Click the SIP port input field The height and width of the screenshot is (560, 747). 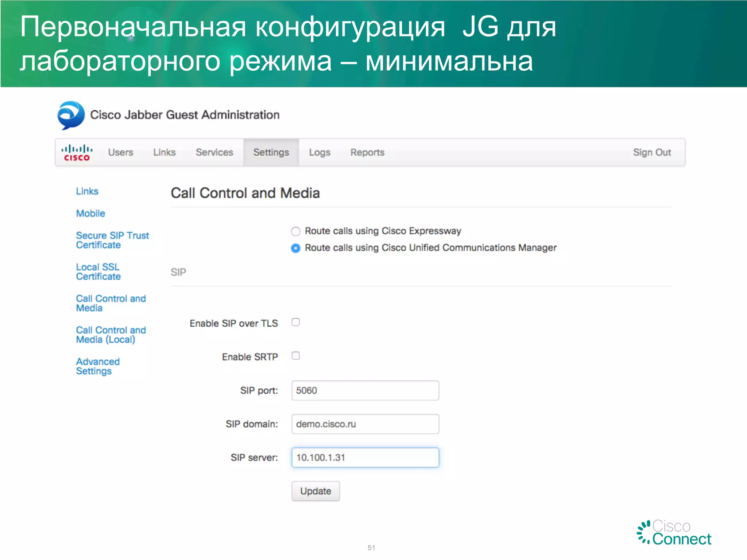point(365,390)
